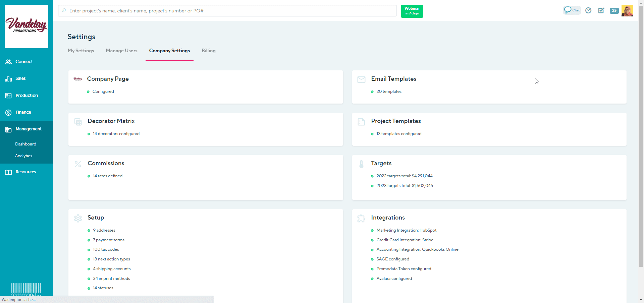Go to Management Dashboard
This screenshot has width=644, height=303.
click(25, 144)
